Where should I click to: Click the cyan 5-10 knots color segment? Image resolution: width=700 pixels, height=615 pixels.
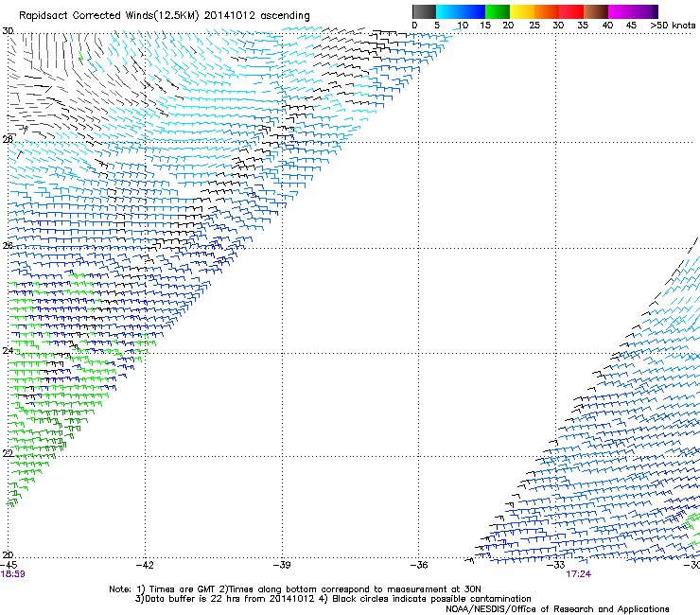[x=448, y=11]
